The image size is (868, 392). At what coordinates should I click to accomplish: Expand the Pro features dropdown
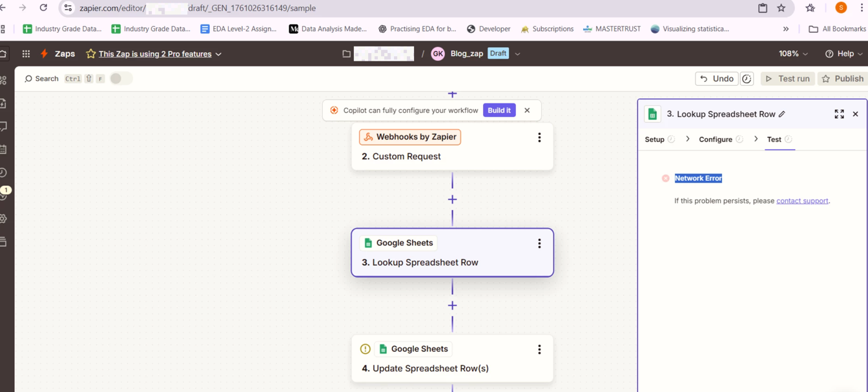[x=218, y=54]
